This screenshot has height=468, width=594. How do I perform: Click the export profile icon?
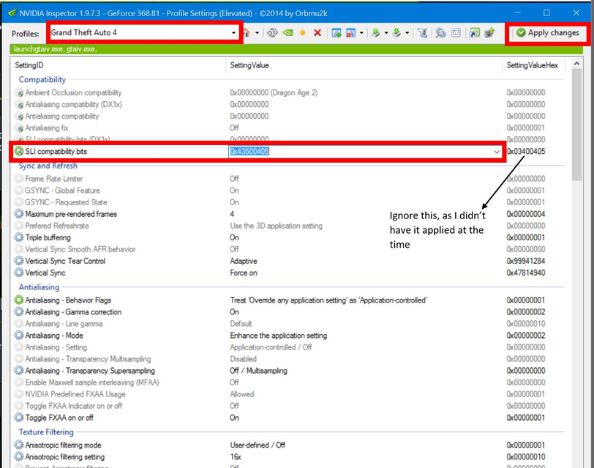tap(376, 33)
